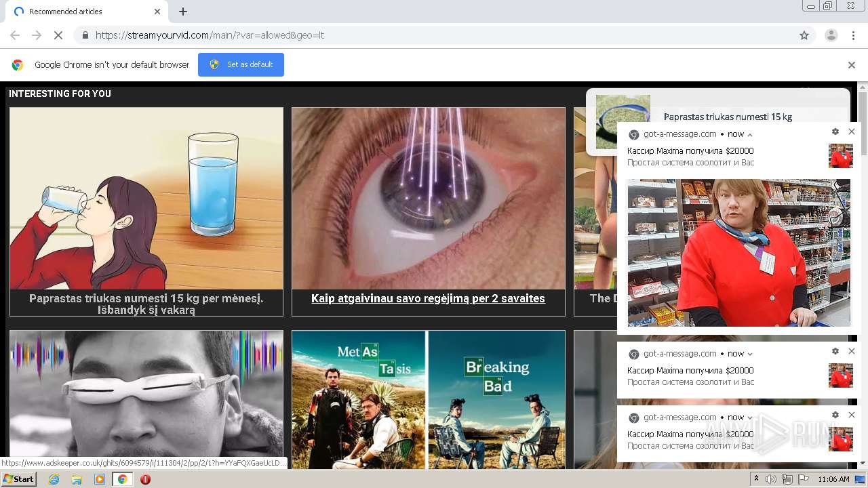
Task: Click the browser back arrow
Action: click(15, 35)
